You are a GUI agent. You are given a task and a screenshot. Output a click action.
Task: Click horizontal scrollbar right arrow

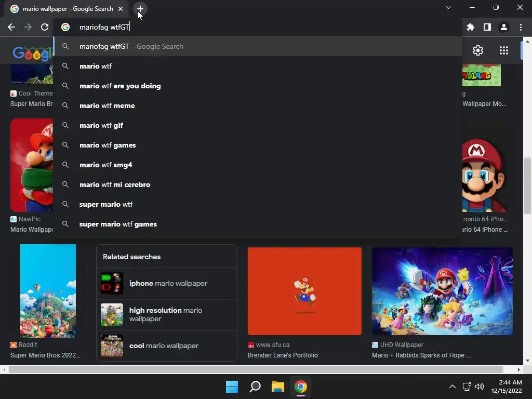[x=519, y=369]
